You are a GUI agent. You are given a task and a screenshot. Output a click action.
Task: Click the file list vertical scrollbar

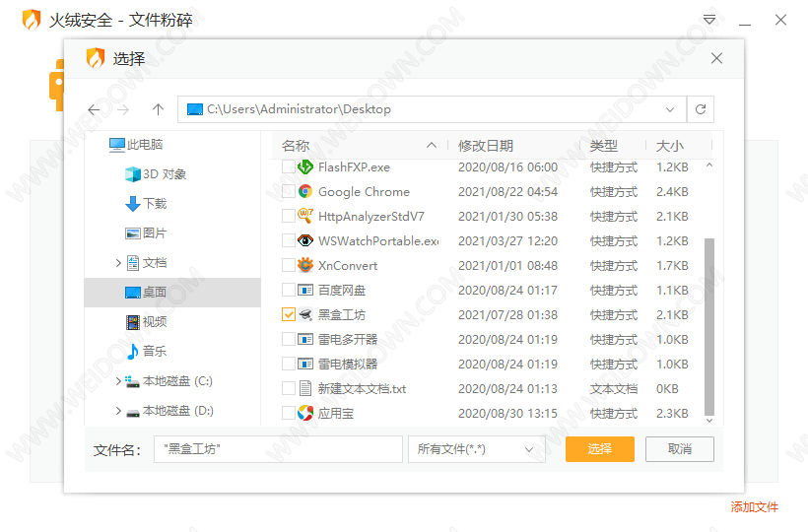point(709,325)
